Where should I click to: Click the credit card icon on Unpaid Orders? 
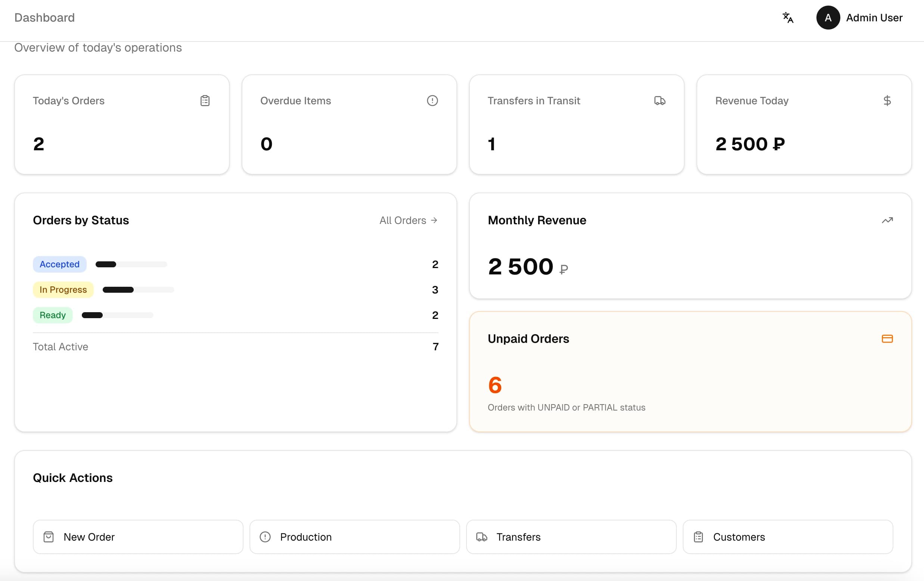887,338
